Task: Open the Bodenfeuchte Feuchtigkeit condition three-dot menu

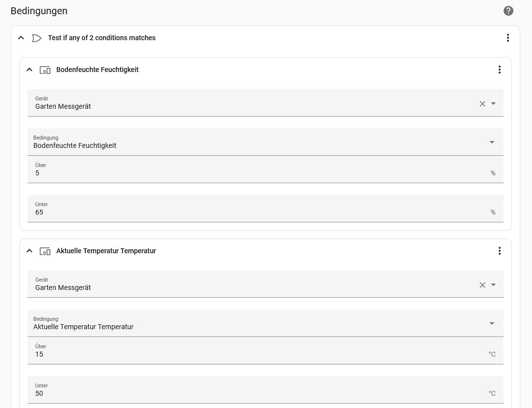Action: (500, 70)
